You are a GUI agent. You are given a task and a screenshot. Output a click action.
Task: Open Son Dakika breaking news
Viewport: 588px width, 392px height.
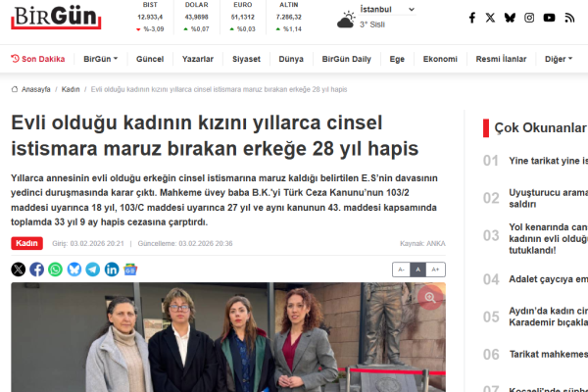[38, 59]
